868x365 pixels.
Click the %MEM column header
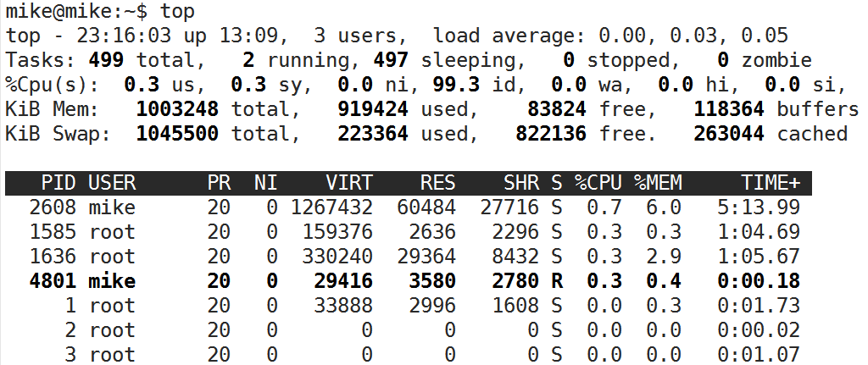[x=658, y=183]
